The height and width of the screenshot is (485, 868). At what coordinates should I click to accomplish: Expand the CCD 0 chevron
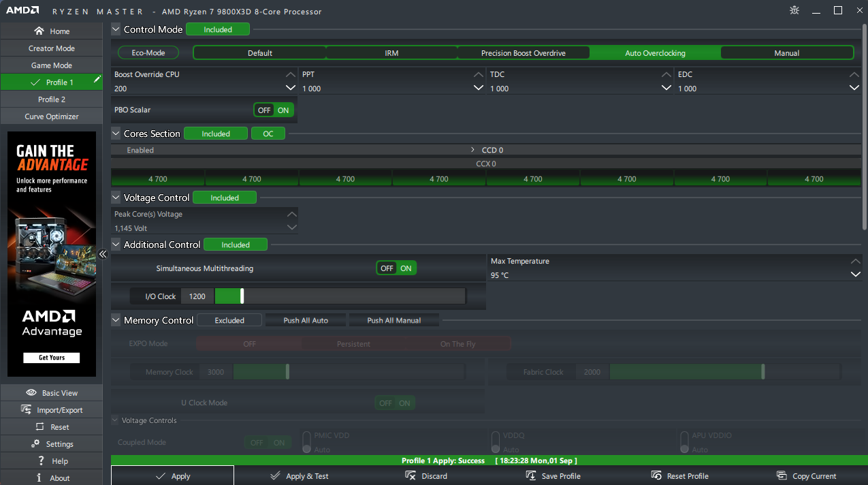click(x=472, y=150)
